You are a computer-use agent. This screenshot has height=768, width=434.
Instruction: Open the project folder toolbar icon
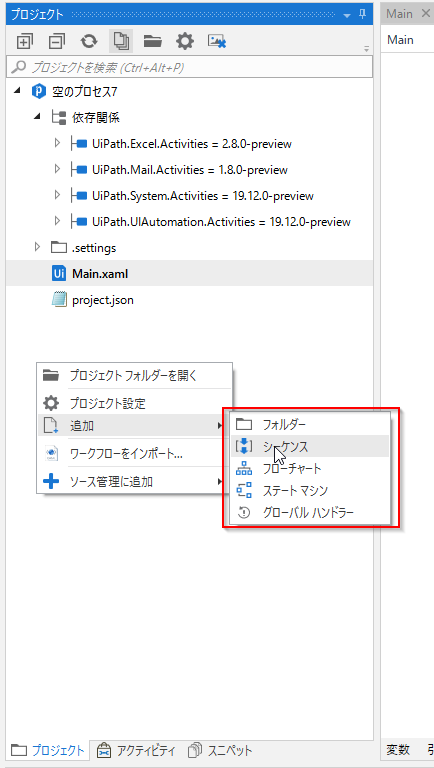pos(153,41)
